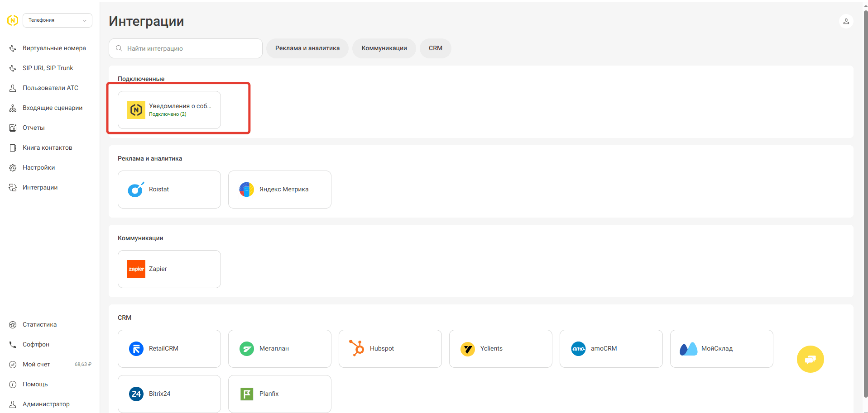This screenshot has height=413, width=868.
Task: Click the Yclients logo icon
Action: (x=467, y=349)
